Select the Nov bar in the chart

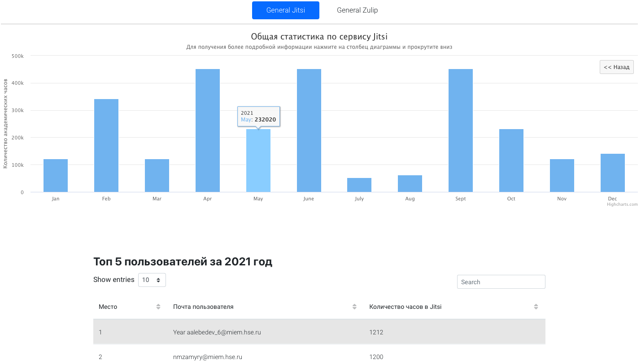(562, 176)
